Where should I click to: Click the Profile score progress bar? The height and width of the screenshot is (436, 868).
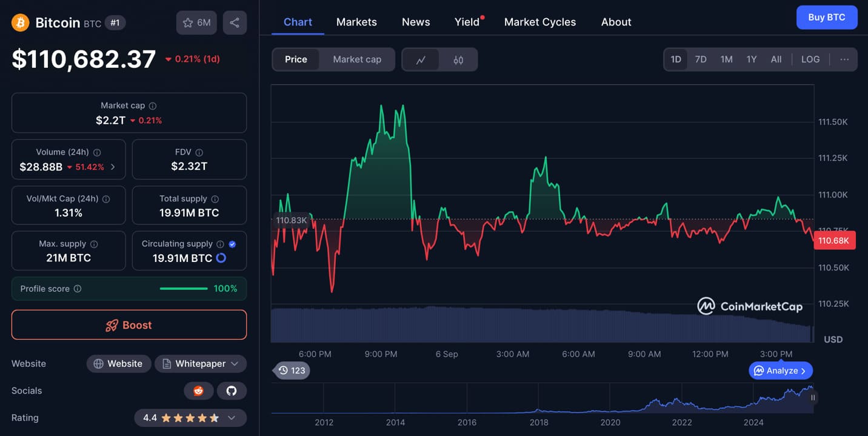184,289
